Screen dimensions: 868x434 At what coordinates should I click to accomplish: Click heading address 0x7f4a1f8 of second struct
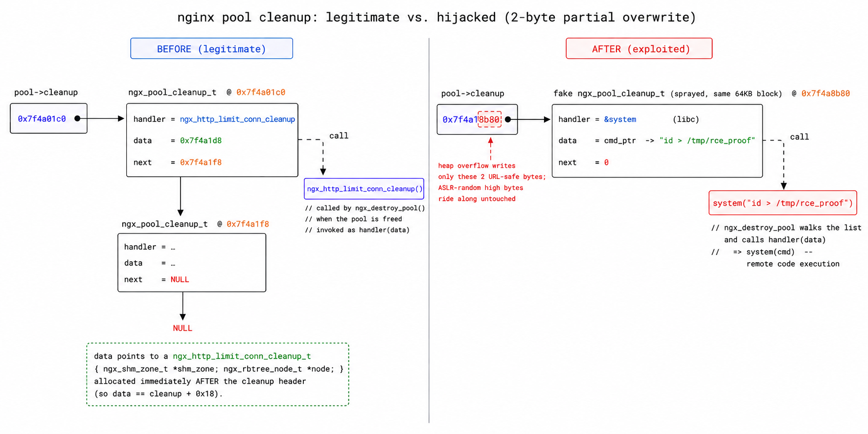[248, 224]
